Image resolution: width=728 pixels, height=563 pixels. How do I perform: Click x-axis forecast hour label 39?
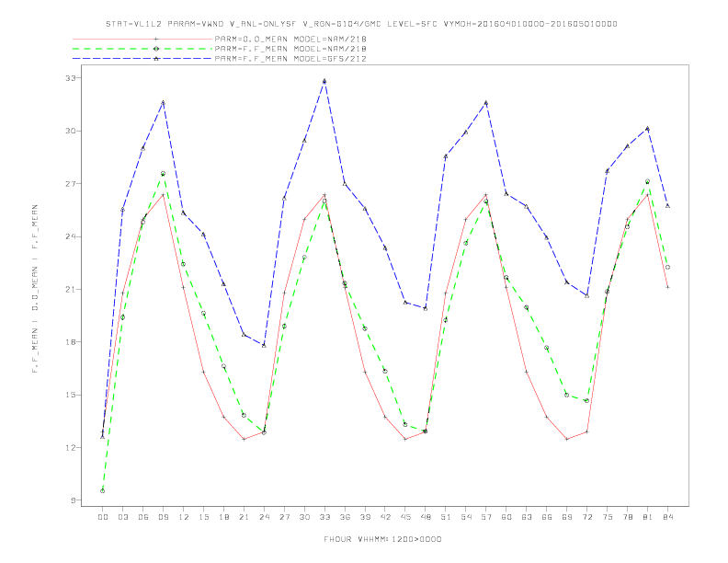click(x=365, y=517)
